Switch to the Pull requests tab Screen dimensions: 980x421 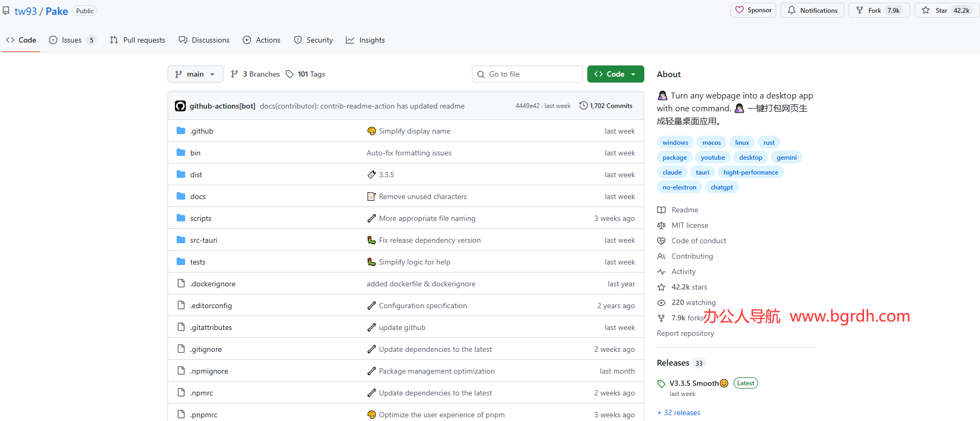pos(138,40)
